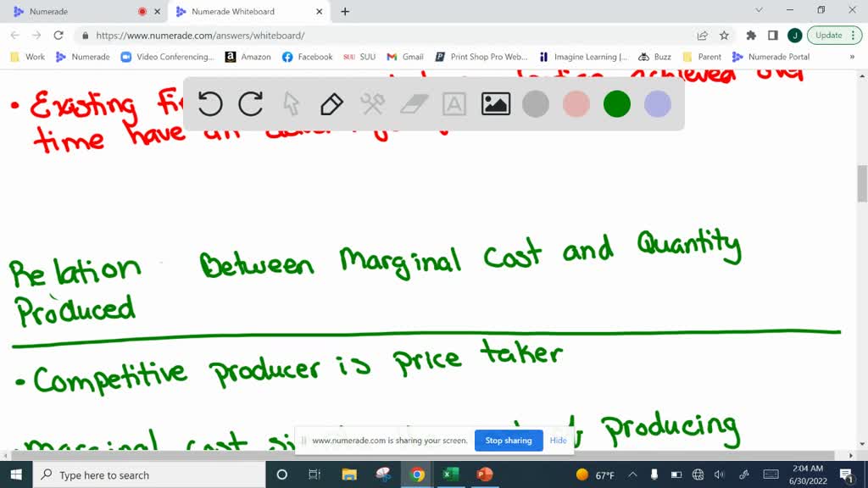The height and width of the screenshot is (488, 868).
Task: Select the Eraser tool
Action: pyautogui.click(x=413, y=103)
